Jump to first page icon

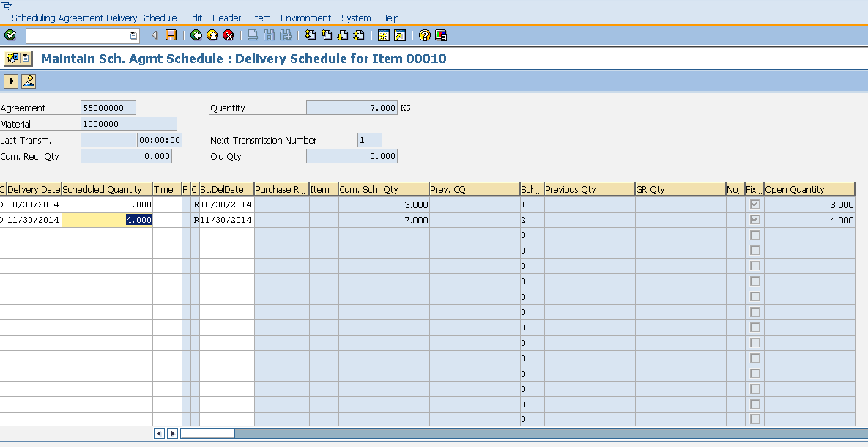311,35
